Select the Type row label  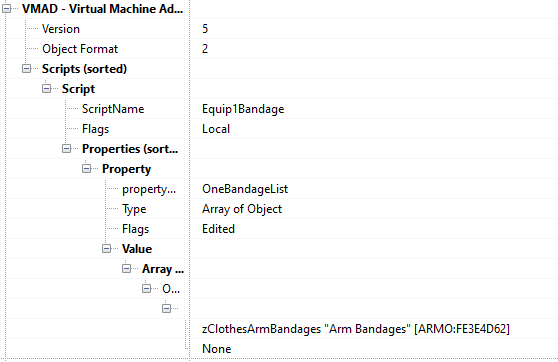click(x=134, y=209)
